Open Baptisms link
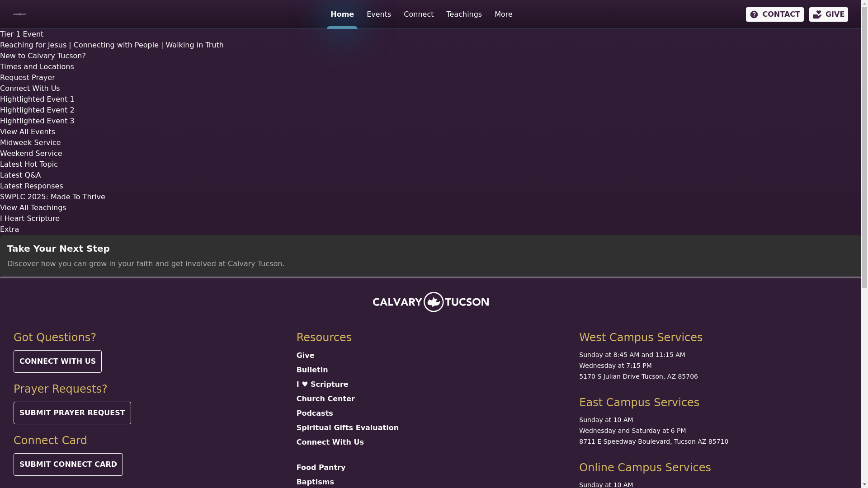868x488 pixels. tap(315, 482)
